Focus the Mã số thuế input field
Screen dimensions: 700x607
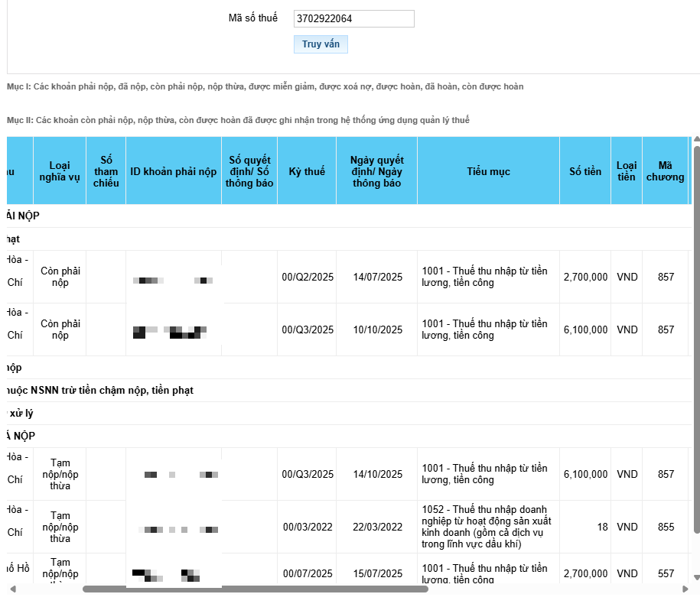[x=353, y=19]
